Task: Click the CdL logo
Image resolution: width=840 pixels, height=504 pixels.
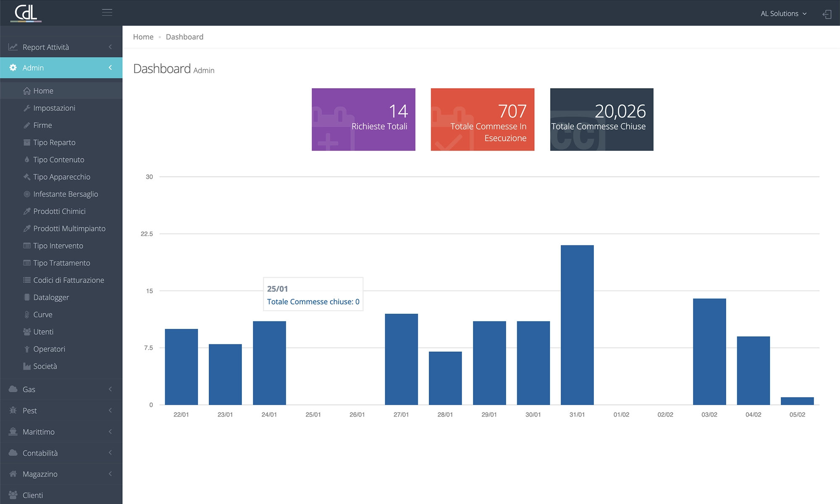Action: coord(26,13)
